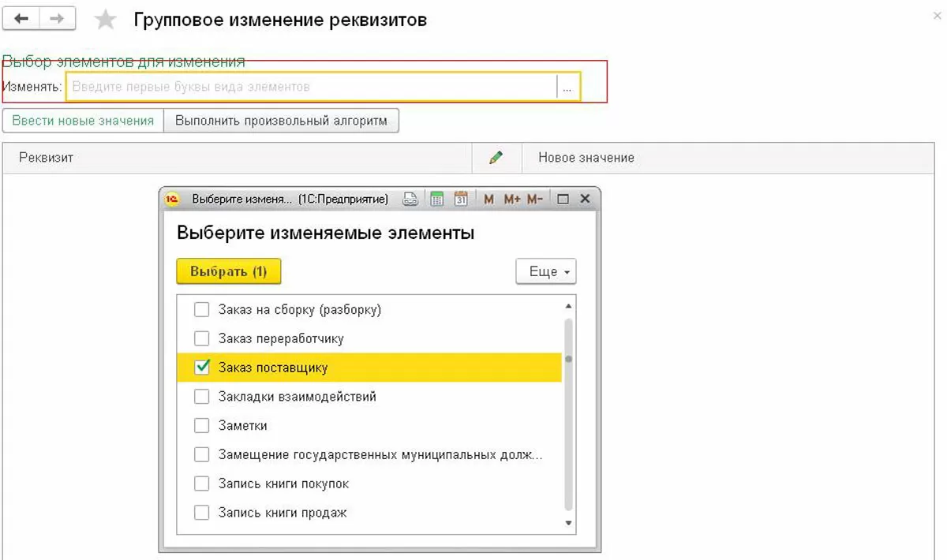Add the form to favorites with the star
Screen dimensions: 947x560
click(105, 20)
